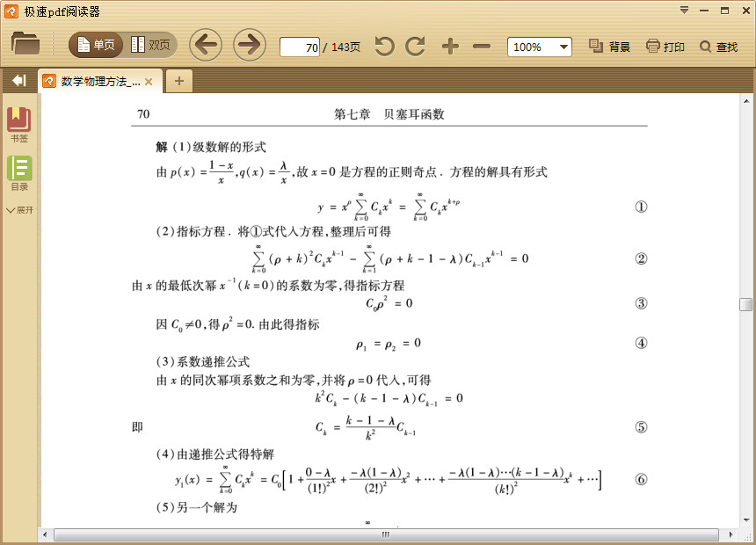Screen dimensions: 756x545
Task: Click the vertical scrollbar up arrow
Action: [745, 101]
